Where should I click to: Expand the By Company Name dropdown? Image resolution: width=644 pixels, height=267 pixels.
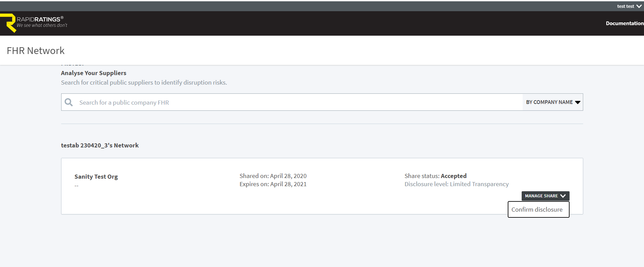(x=553, y=102)
